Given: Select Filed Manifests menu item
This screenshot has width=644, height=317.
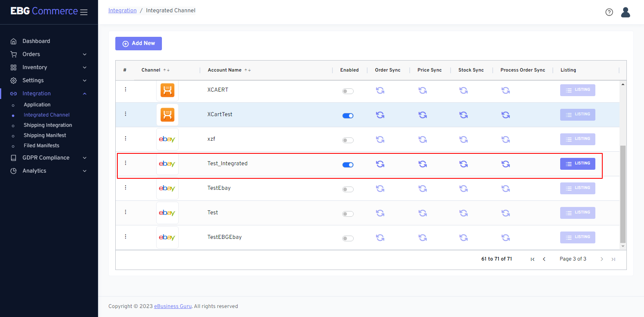Looking at the screenshot, I should [x=41, y=146].
